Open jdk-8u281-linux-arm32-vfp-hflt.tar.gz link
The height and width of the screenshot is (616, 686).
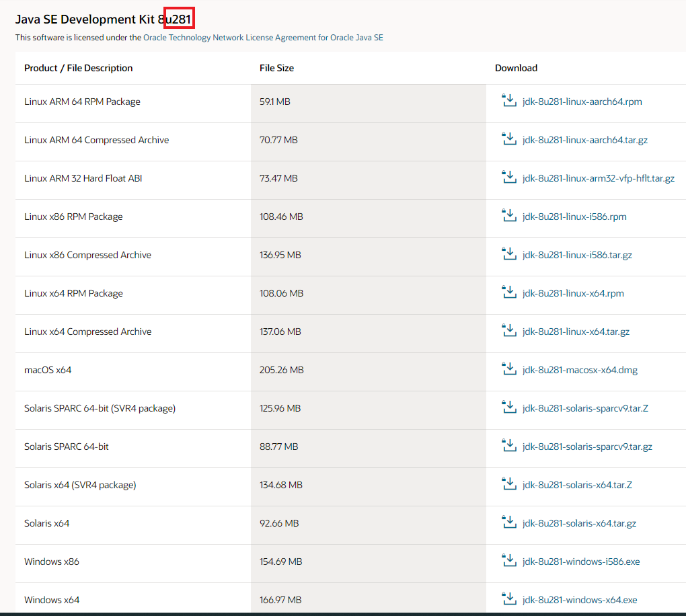pyautogui.click(x=598, y=178)
